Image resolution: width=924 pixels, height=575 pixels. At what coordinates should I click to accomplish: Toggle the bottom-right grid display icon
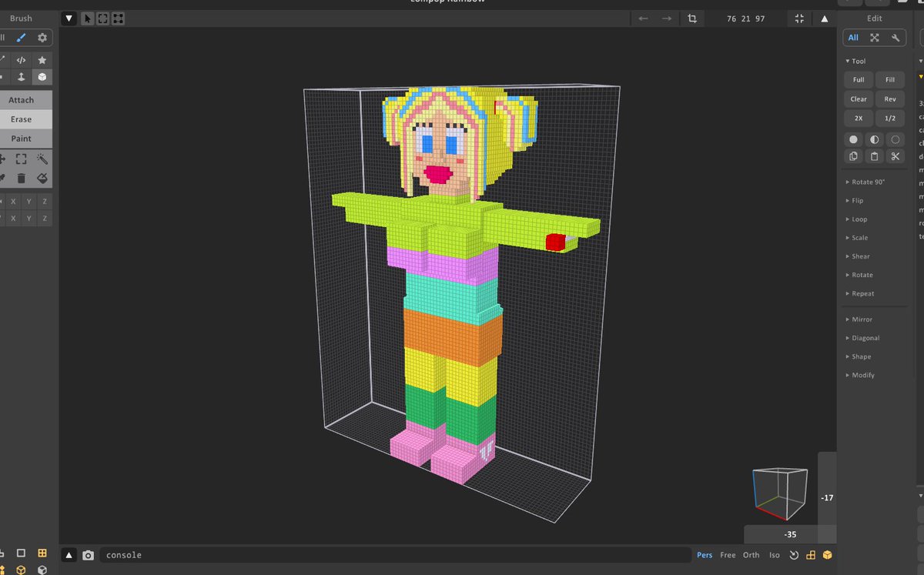click(811, 555)
